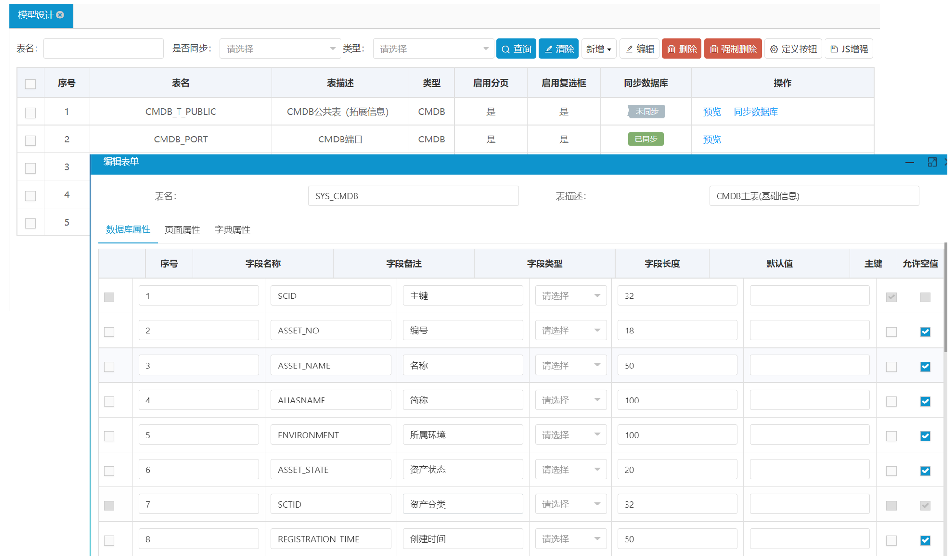Open the 新增 dropdown button
Screen dimensions: 951x560
coord(598,49)
